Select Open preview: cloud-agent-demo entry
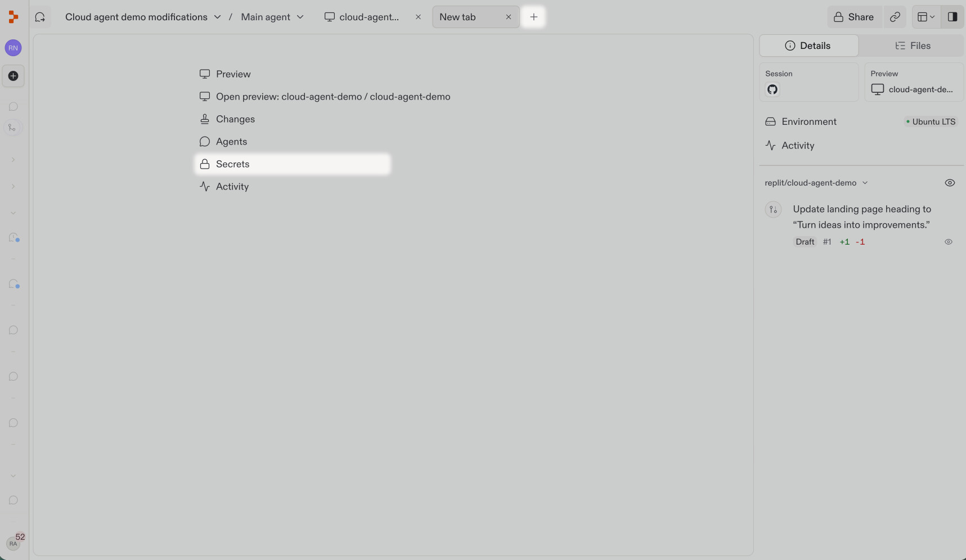Viewport: 966px width, 560px height. (x=325, y=97)
